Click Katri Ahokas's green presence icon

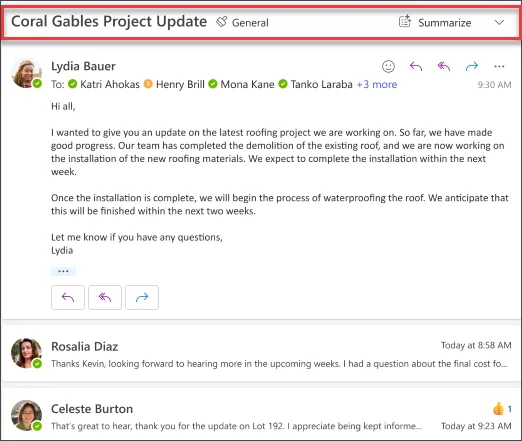72,84
